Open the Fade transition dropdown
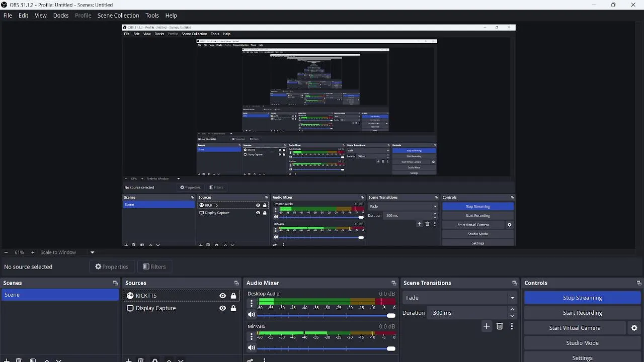The width and height of the screenshot is (644, 362). (460, 298)
